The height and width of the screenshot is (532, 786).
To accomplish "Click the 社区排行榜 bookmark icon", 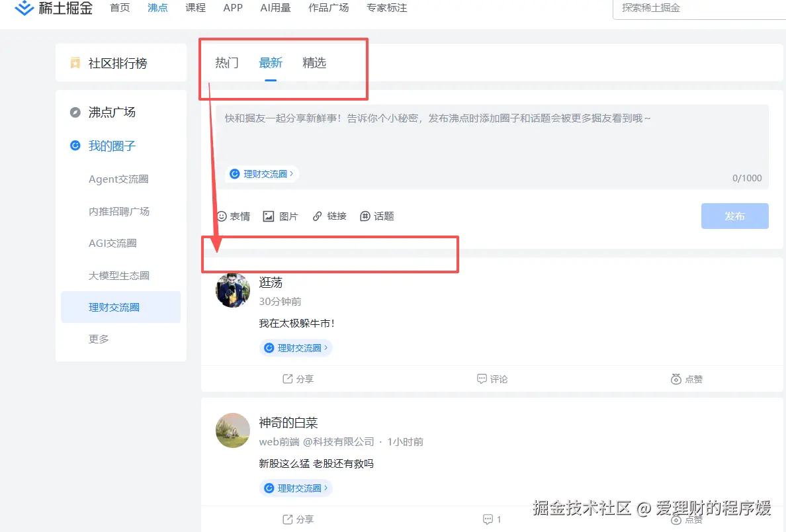I will pyautogui.click(x=75, y=63).
